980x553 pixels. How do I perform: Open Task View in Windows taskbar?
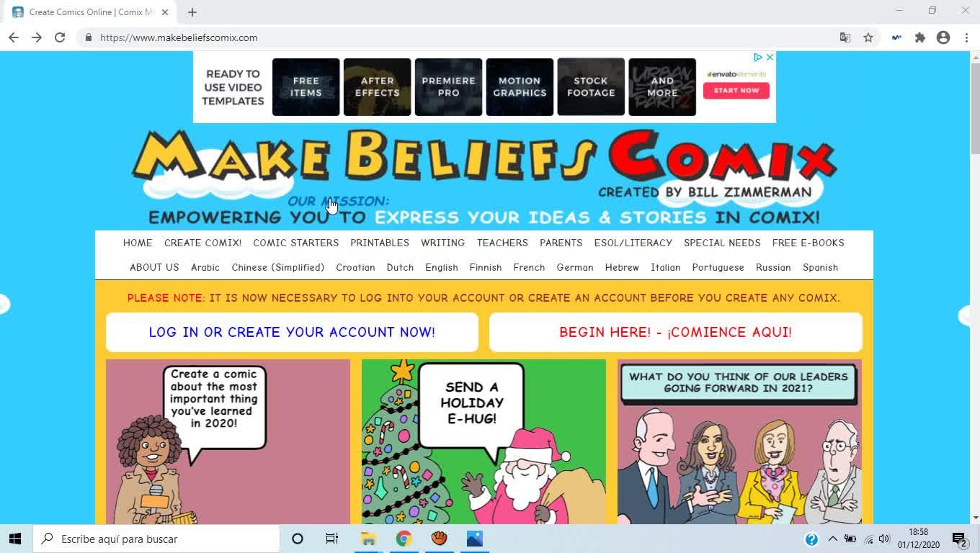332,539
